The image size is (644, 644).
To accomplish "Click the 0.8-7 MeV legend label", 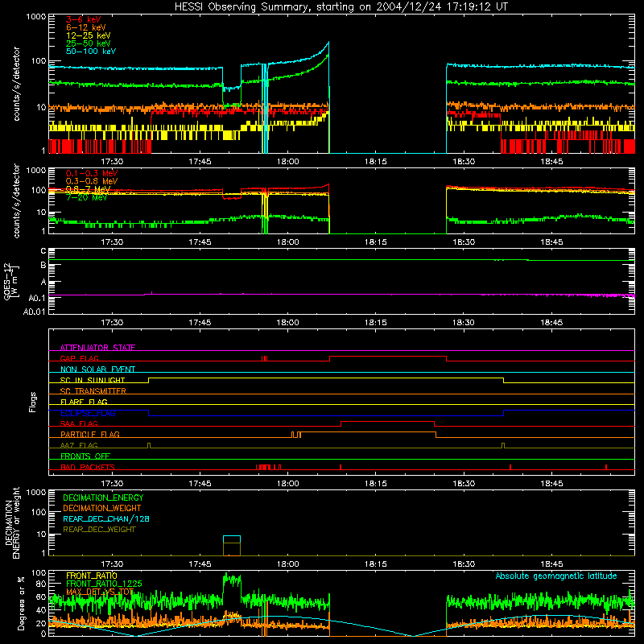I will pos(88,189).
